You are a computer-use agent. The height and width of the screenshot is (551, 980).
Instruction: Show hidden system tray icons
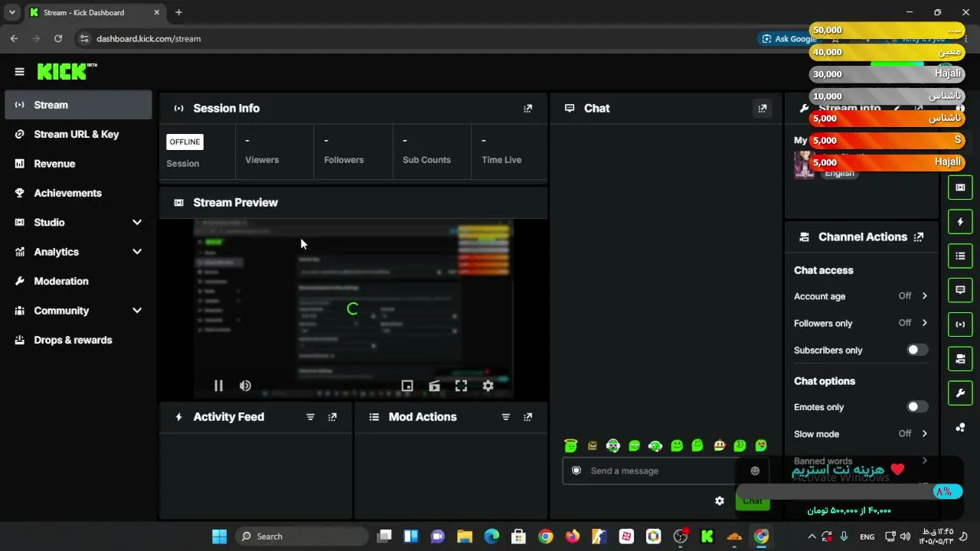coord(812,536)
